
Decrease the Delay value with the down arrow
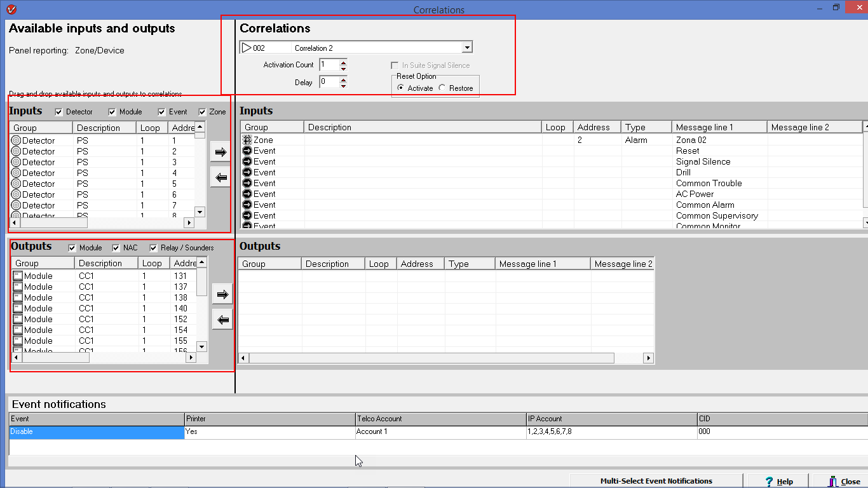point(343,85)
